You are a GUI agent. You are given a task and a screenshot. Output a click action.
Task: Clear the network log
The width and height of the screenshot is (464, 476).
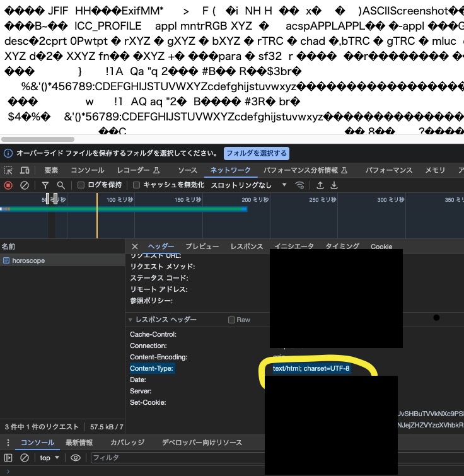coord(25,185)
